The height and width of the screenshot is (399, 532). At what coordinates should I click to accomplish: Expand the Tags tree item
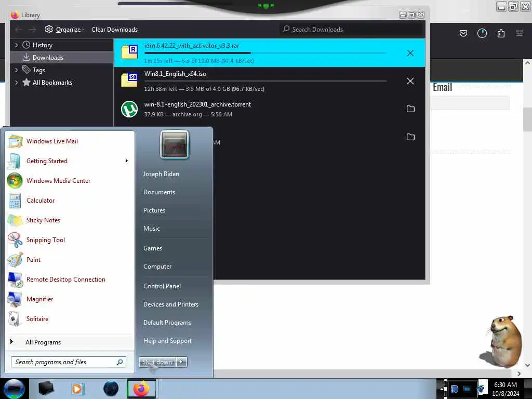click(x=16, y=70)
